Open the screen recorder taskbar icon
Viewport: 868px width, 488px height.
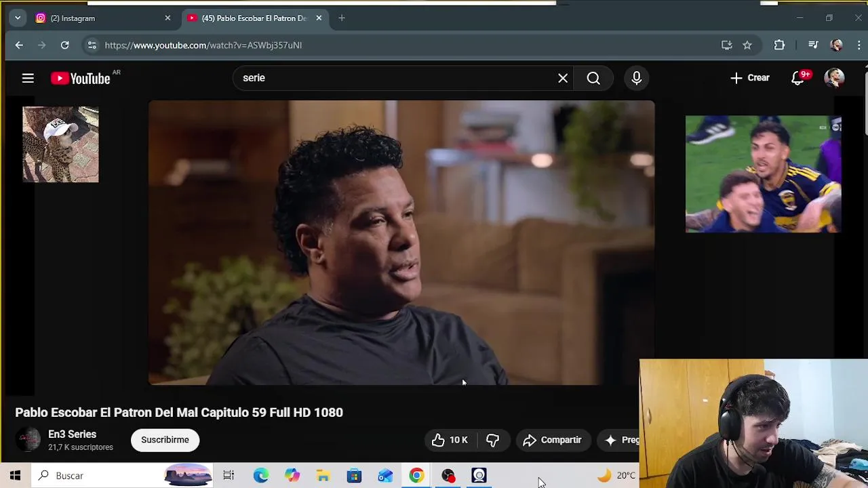pos(448,476)
